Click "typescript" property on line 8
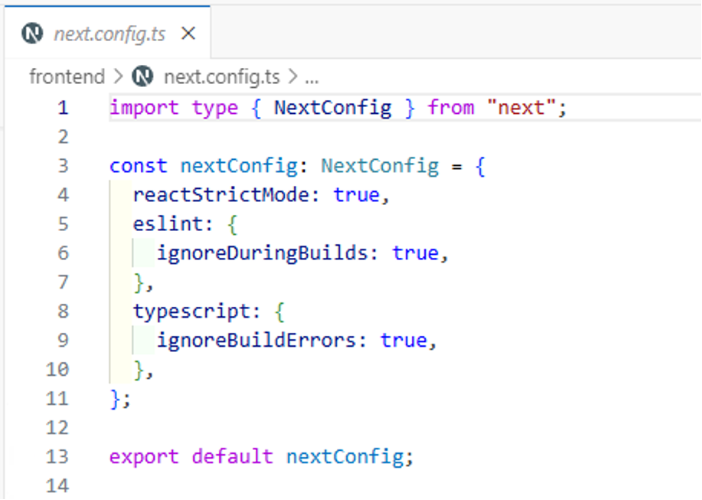This screenshot has width=702, height=500. pyautogui.click(x=192, y=312)
